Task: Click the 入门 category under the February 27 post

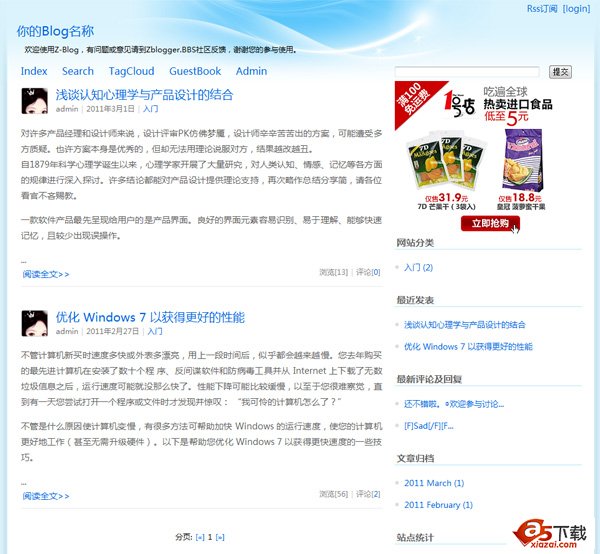Action: [155, 331]
